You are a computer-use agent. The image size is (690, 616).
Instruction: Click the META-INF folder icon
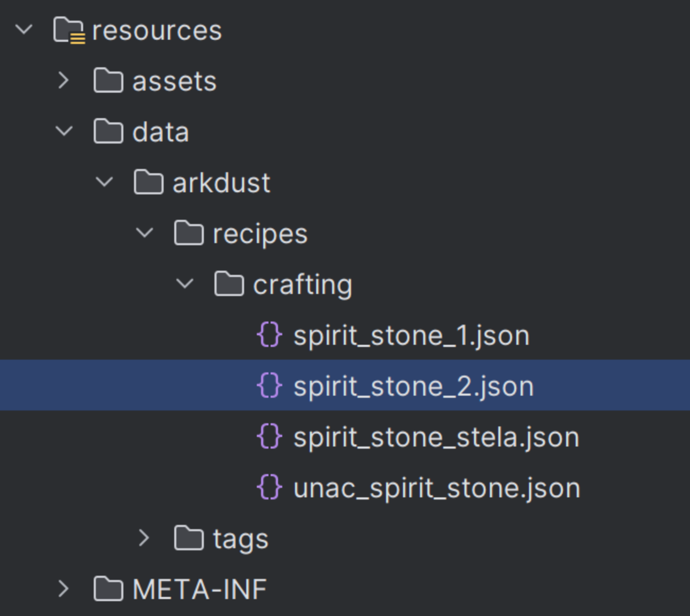[x=108, y=589]
